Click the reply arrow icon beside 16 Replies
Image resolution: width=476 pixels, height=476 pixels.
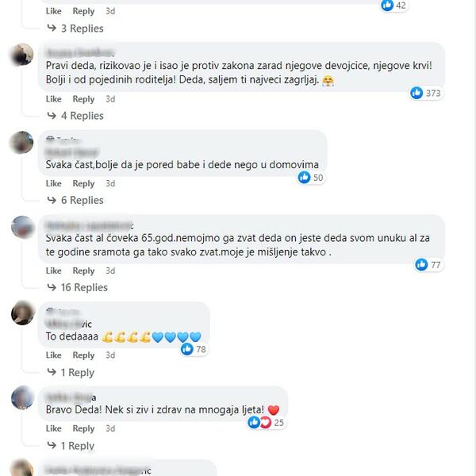pyautogui.click(x=52, y=287)
